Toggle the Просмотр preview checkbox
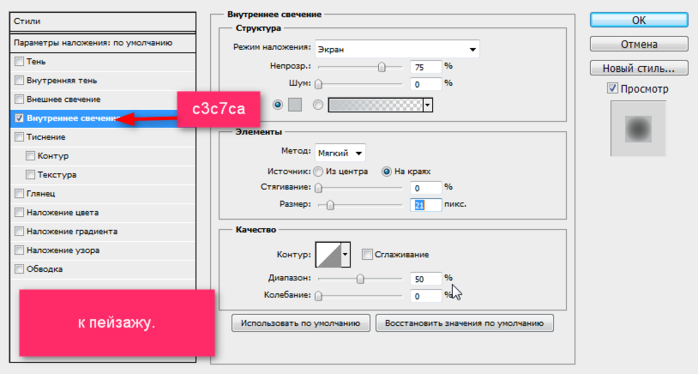698x374 pixels. [x=613, y=88]
